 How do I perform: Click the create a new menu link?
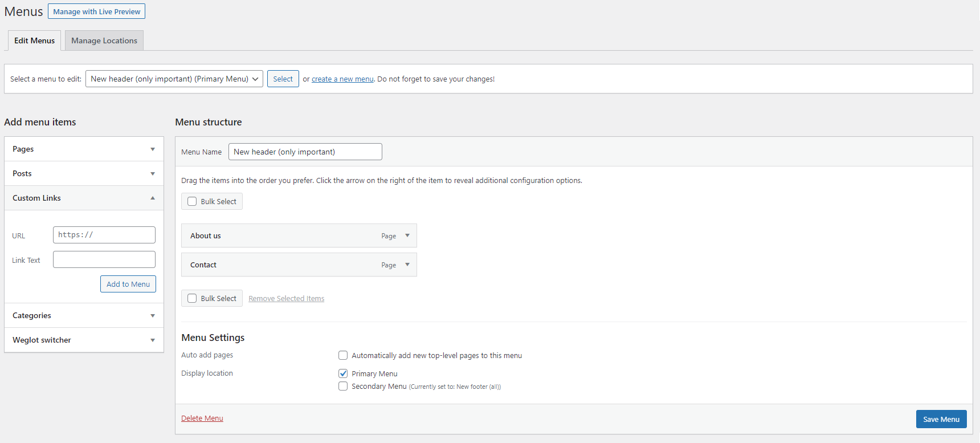click(x=342, y=79)
